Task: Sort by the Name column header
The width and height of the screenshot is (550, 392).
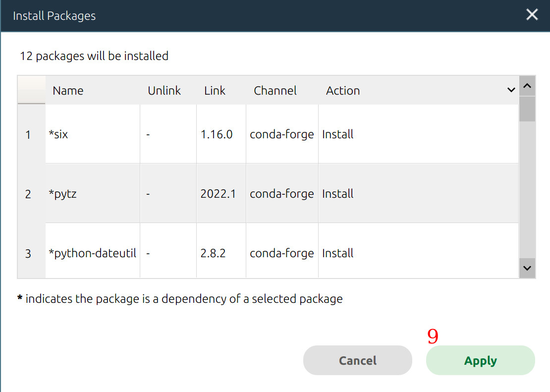Action: click(68, 91)
